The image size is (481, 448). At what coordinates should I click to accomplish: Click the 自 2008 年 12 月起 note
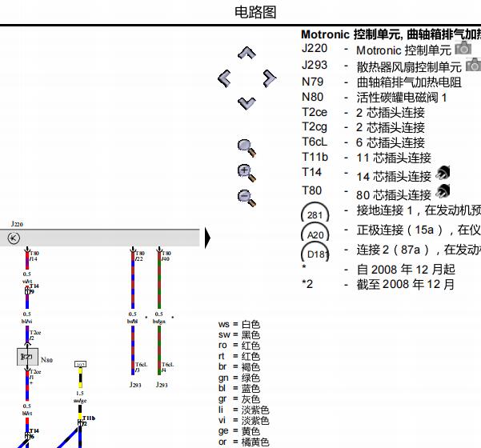tap(406, 270)
